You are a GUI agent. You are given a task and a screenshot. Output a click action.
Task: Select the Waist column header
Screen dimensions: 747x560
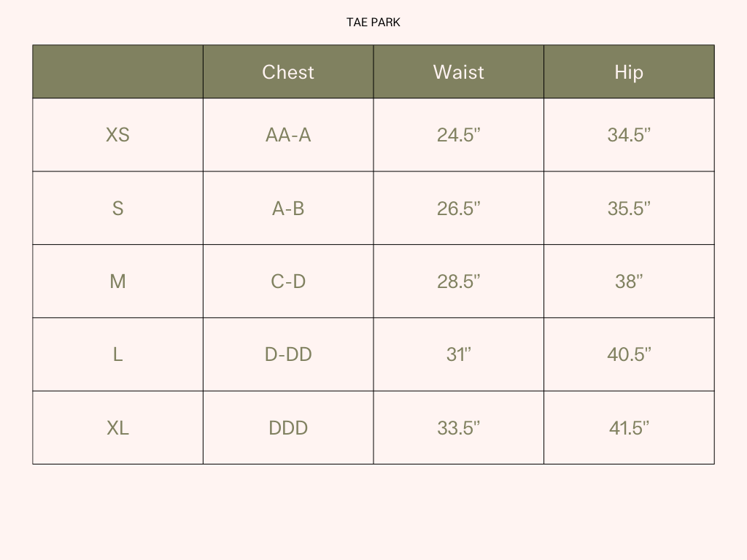458,72
